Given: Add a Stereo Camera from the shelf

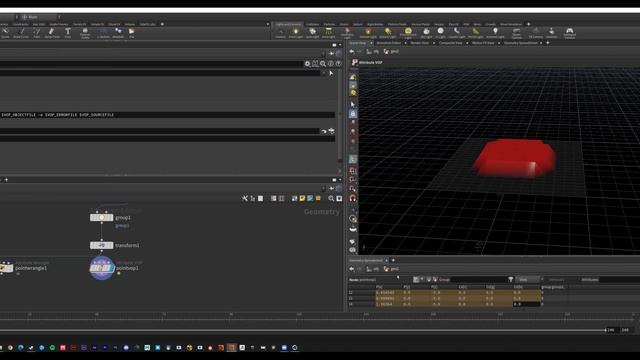Looking at the screenshot, I should (x=516, y=33).
